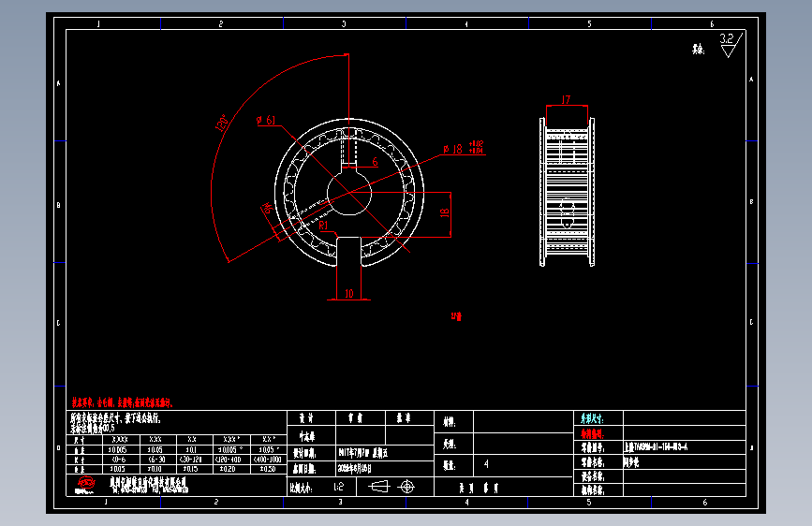Image resolution: width=812 pixels, height=526 pixels.
Task: Click the 3.2 surface roughness symbol
Action: [x=731, y=45]
